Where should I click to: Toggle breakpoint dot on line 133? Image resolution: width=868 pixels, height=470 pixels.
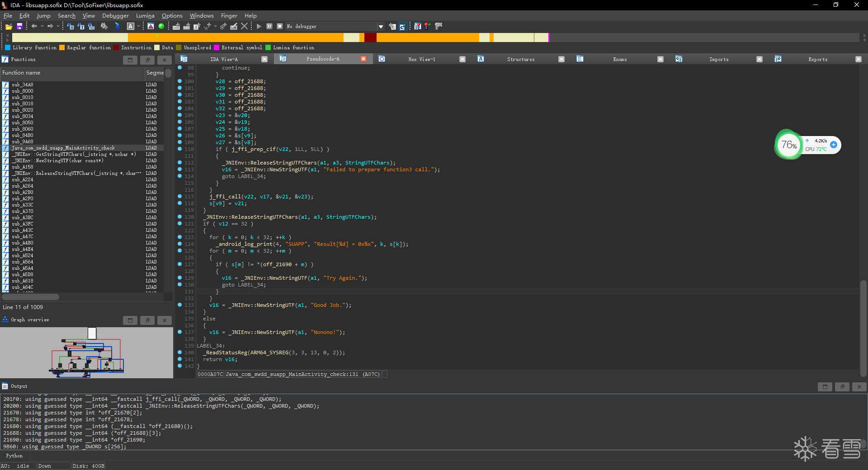pos(180,305)
